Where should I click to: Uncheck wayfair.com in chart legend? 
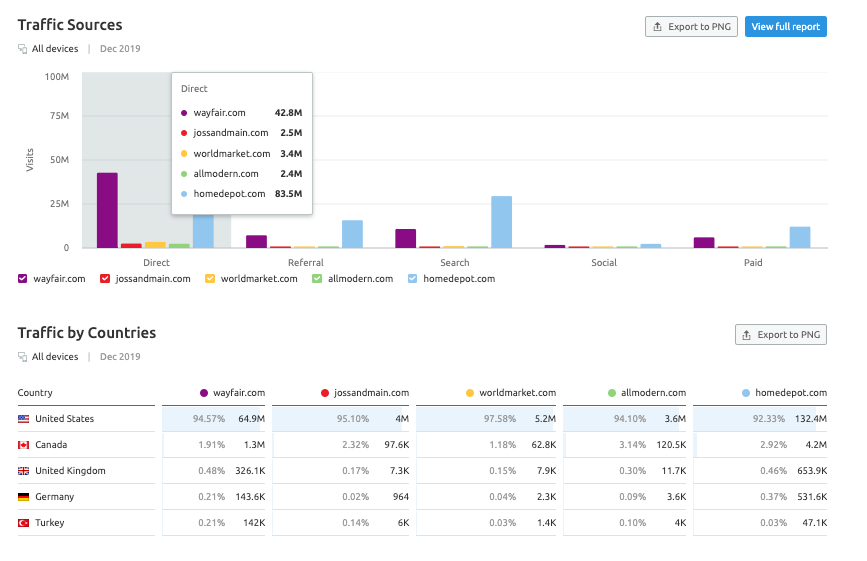(23, 279)
